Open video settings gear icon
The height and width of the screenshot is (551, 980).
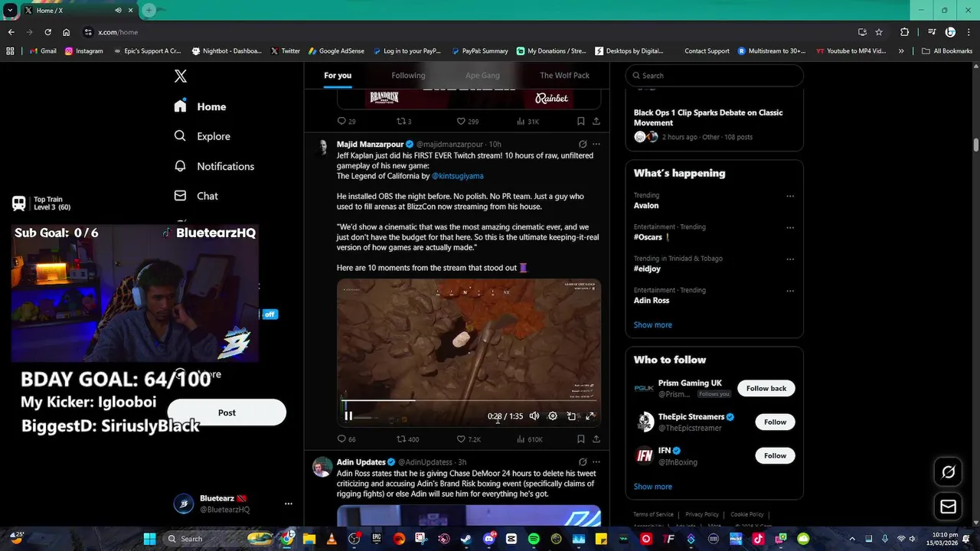pos(553,416)
